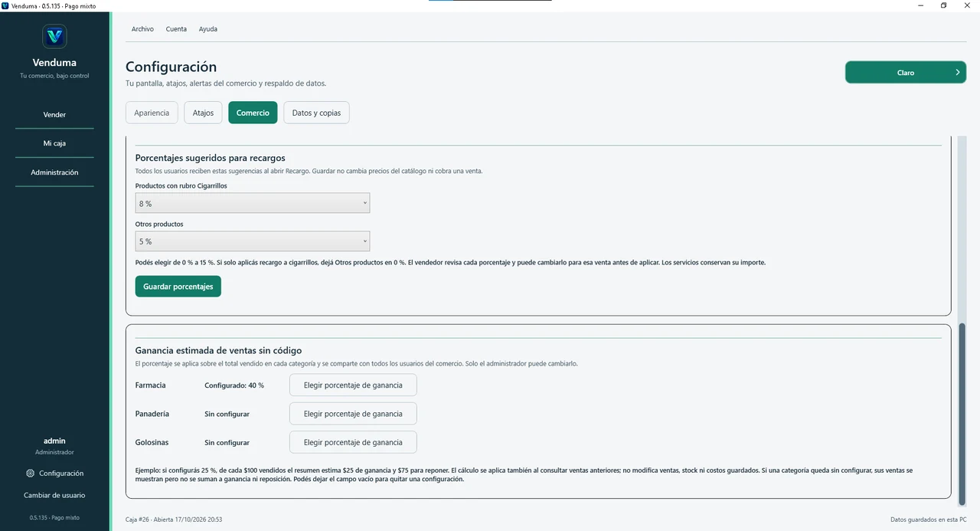The image size is (980, 531).
Task: Open the Datos y copias tab
Action: click(316, 113)
